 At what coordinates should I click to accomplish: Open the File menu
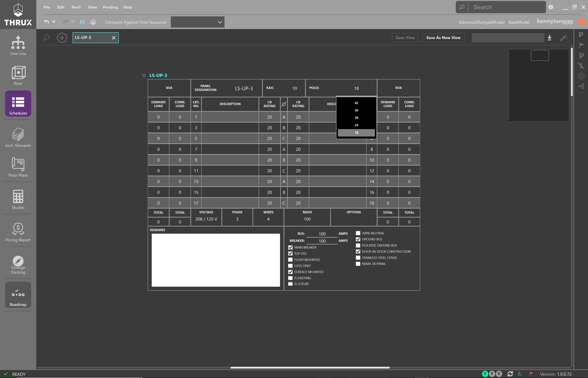tap(47, 7)
